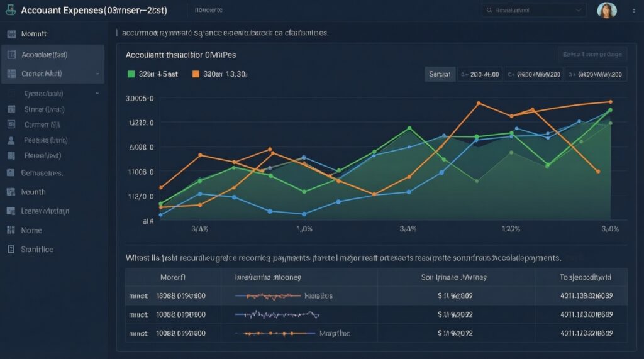Click the first row sparkline in table
Screen dimensions: 644x359
click(x=269, y=295)
